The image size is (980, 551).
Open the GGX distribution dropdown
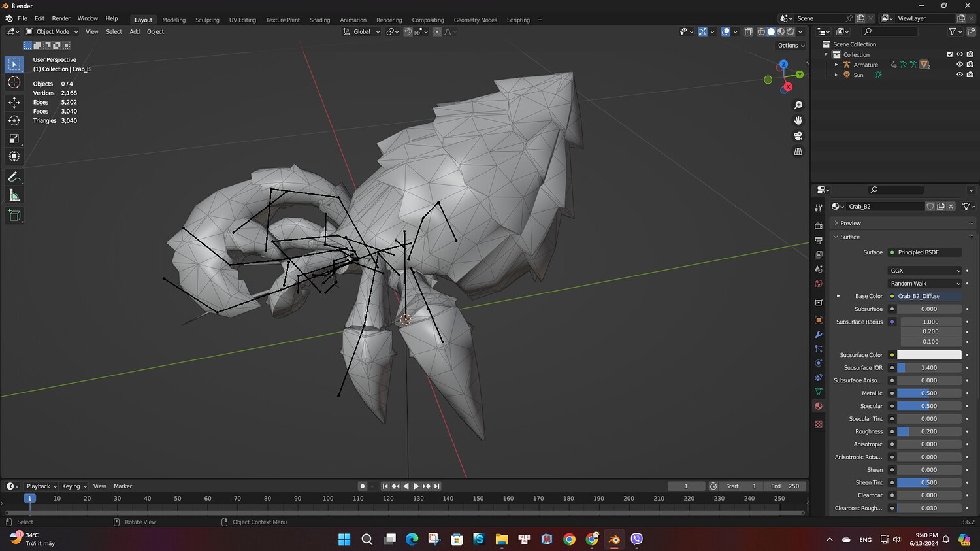[925, 271]
